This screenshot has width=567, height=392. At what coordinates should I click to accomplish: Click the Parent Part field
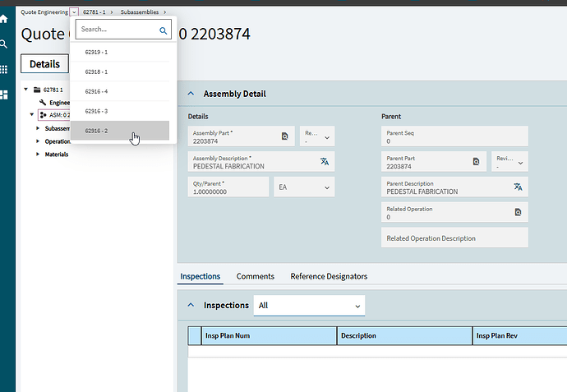click(x=434, y=162)
